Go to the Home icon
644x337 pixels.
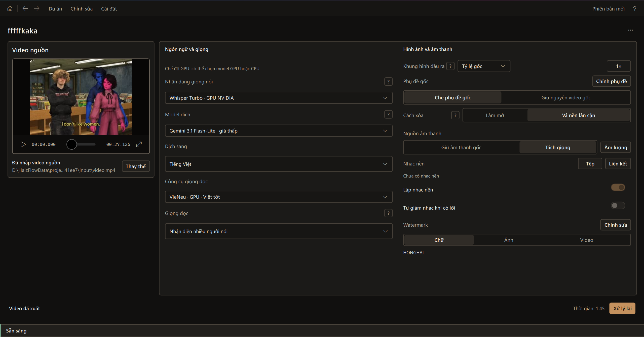(10, 9)
